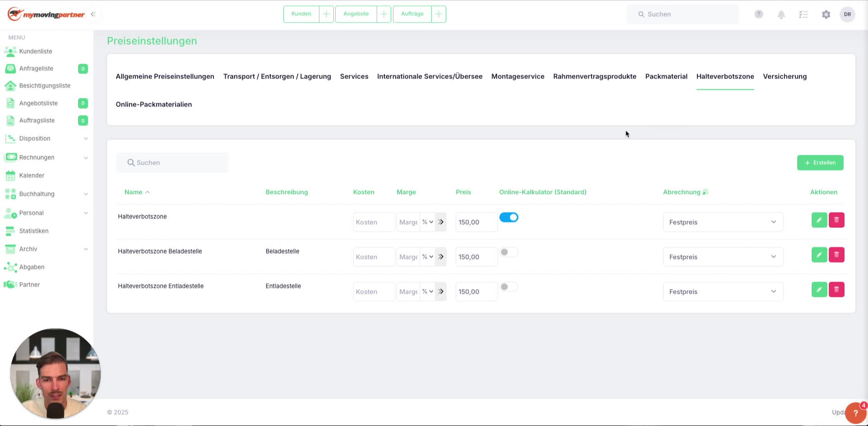Enable online calculator for Halteverbotszone Entladestelle
868x426 pixels.
[509, 287]
